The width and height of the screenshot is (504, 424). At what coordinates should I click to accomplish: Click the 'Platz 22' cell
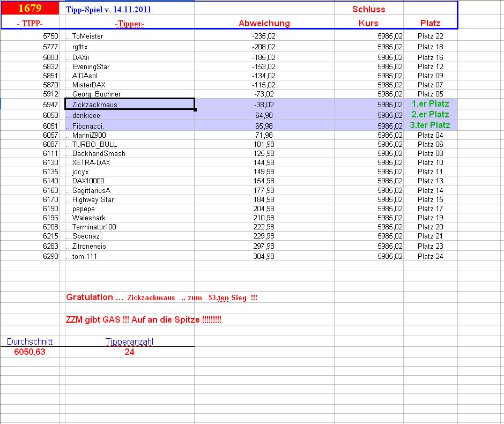[x=430, y=36]
